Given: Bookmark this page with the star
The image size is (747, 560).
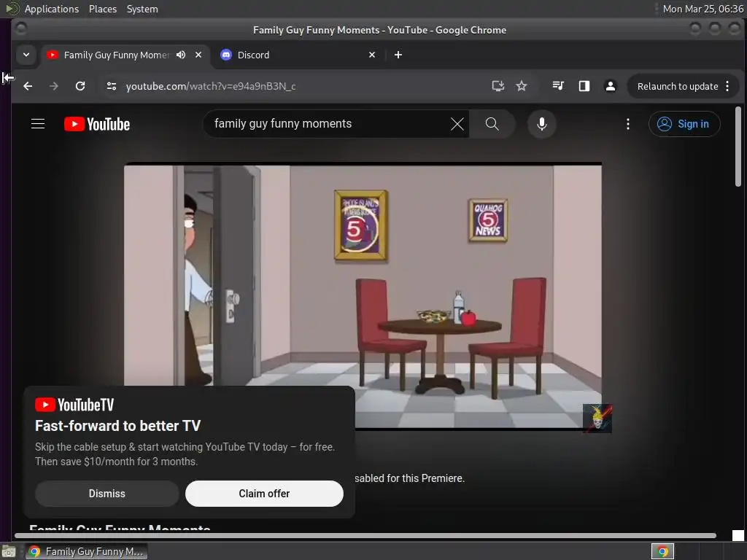Looking at the screenshot, I should (521, 86).
